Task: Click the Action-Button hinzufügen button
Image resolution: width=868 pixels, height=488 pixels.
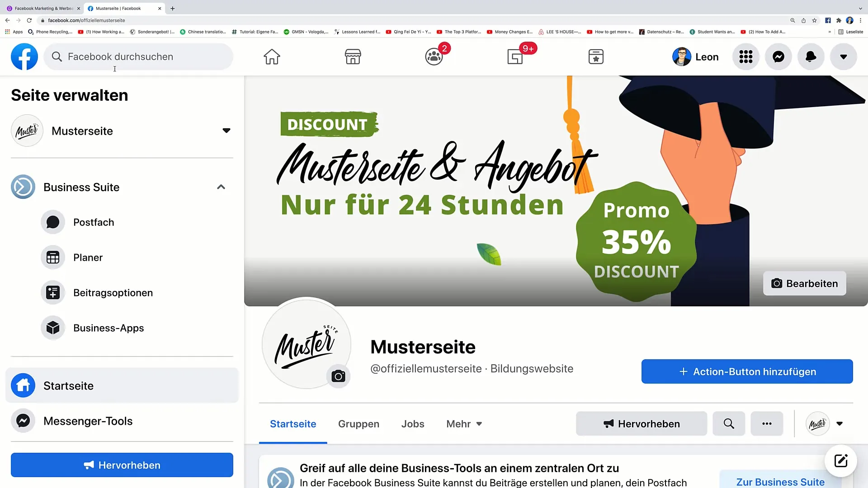Action: [x=747, y=371]
